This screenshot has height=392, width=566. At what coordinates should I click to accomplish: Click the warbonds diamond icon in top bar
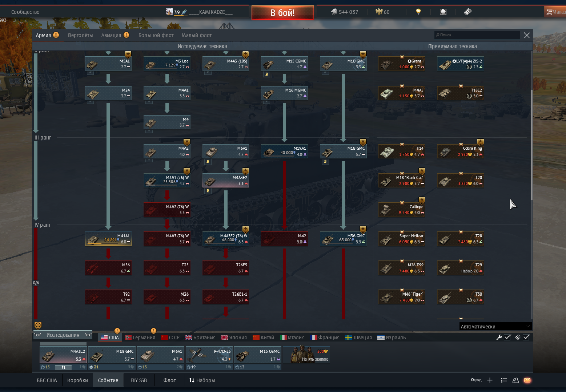(x=443, y=12)
